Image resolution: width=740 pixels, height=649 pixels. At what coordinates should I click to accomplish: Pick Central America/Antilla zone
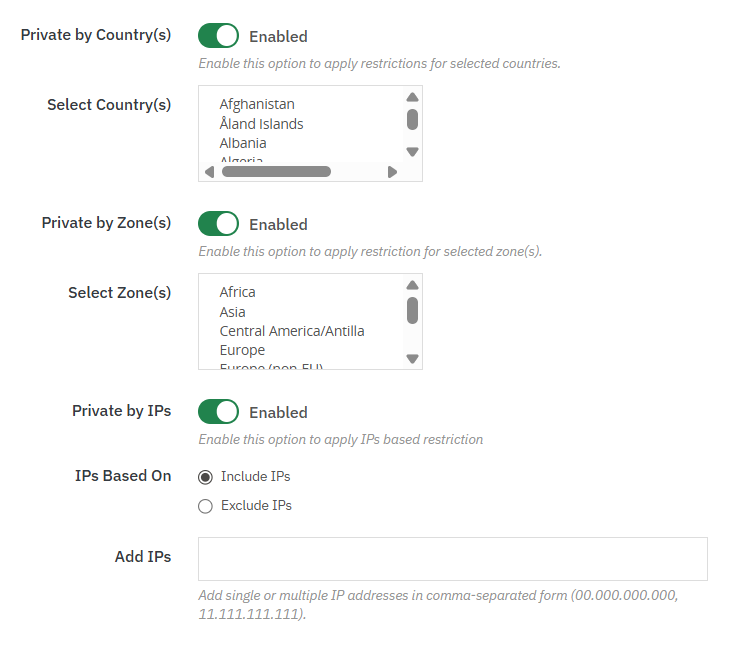pos(292,331)
